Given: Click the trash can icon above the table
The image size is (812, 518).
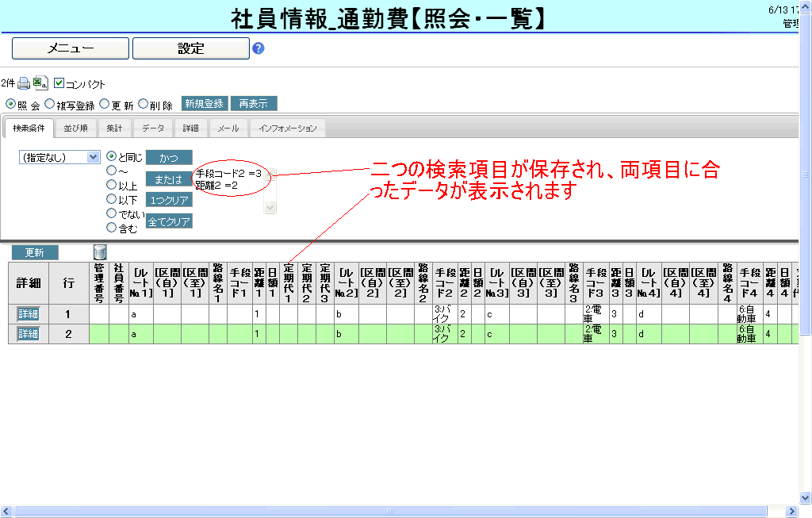Looking at the screenshot, I should [100, 252].
